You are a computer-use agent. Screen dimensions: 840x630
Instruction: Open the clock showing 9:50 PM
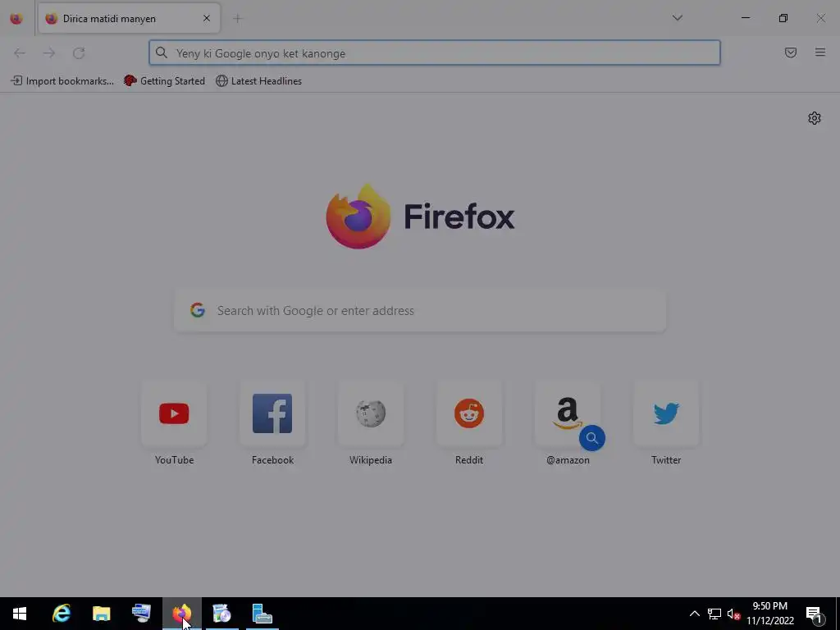tap(769, 614)
